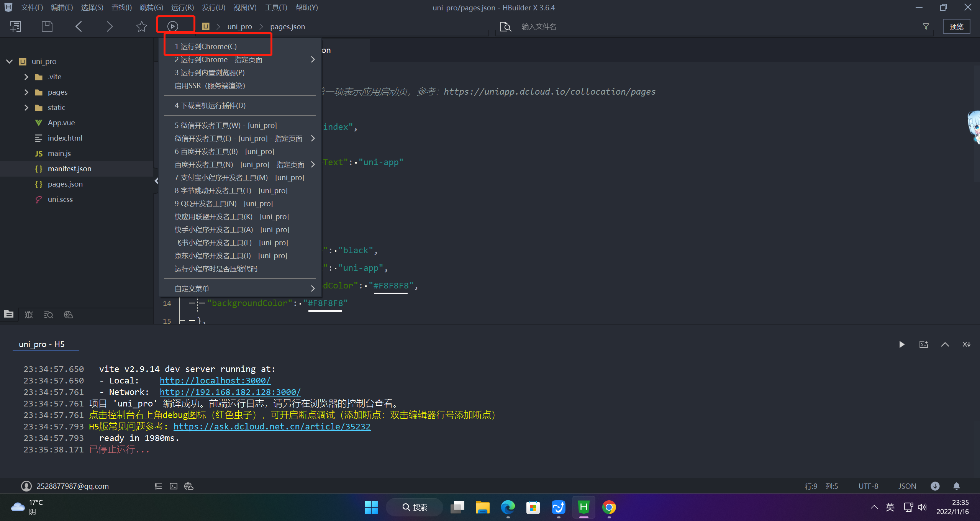Click the bookmark star icon

pyautogui.click(x=141, y=26)
